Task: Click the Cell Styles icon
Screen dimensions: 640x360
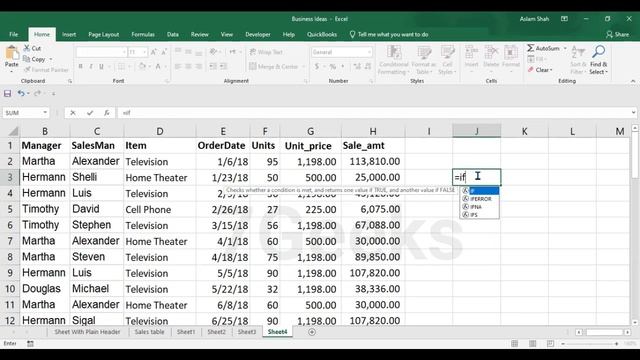Action: tap(447, 53)
